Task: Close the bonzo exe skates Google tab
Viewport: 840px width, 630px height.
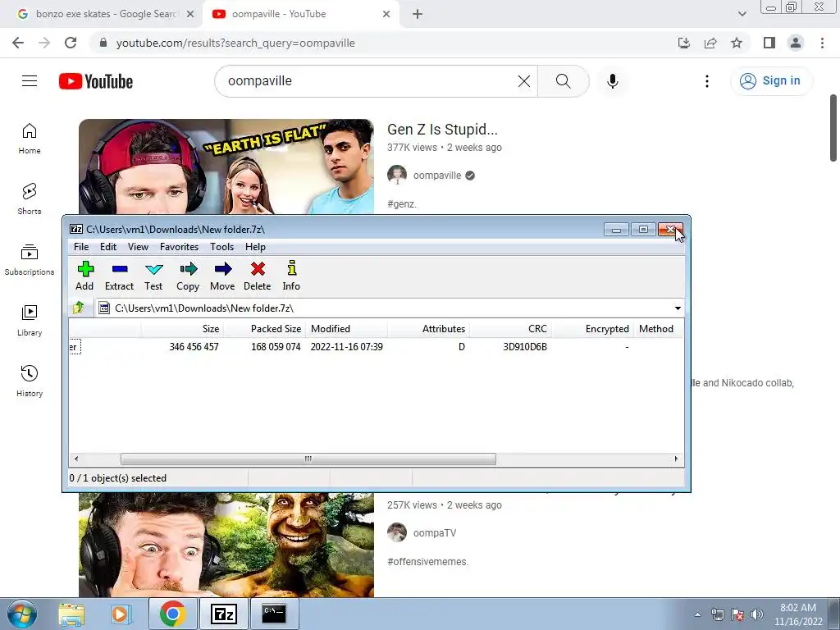Action: (190, 14)
